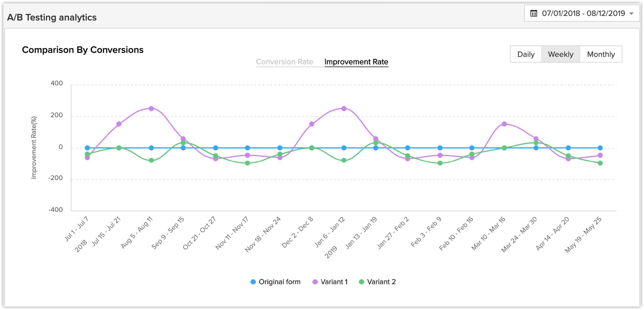Click the Variant 1 legend label
Viewport: 644px width, 310px height.
334,282
